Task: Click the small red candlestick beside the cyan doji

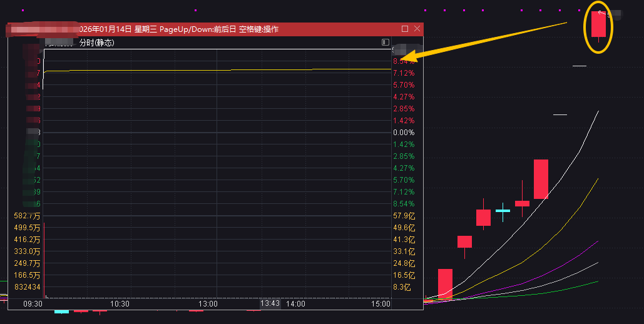Action: (x=522, y=203)
